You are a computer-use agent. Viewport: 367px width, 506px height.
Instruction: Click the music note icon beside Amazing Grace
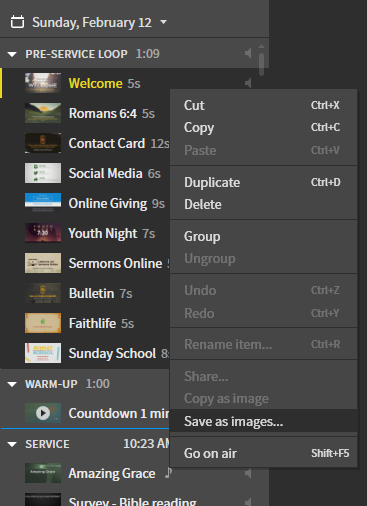[169, 473]
